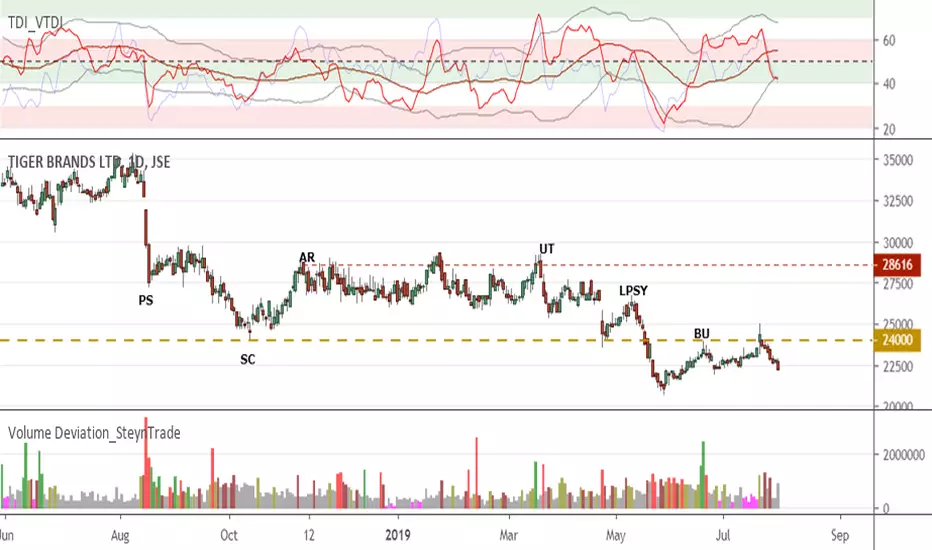Click the Aug label on time axis
The height and width of the screenshot is (550, 932).
point(119,535)
